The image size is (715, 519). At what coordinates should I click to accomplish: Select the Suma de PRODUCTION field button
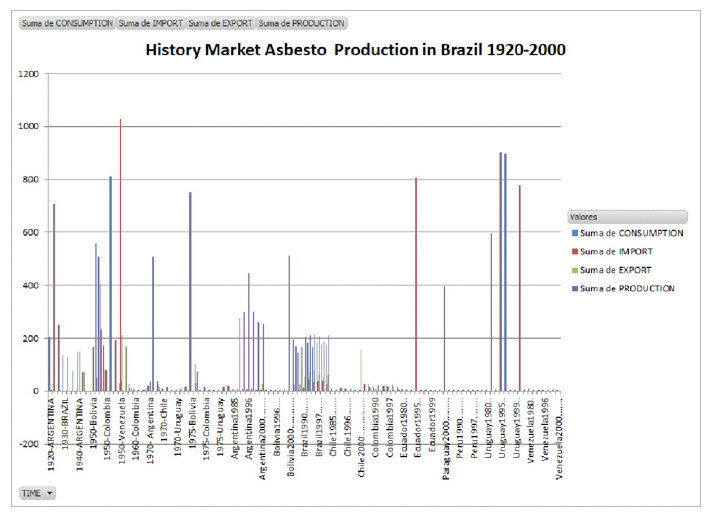coord(302,22)
